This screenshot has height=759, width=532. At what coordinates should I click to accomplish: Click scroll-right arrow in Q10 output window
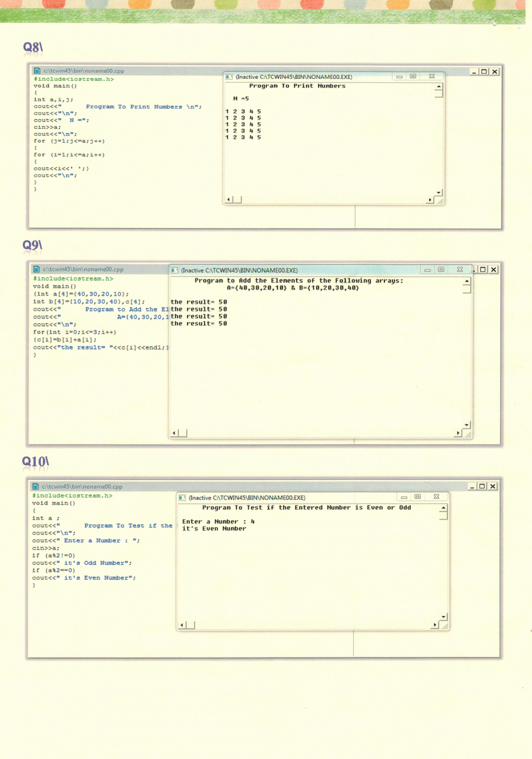point(435,625)
